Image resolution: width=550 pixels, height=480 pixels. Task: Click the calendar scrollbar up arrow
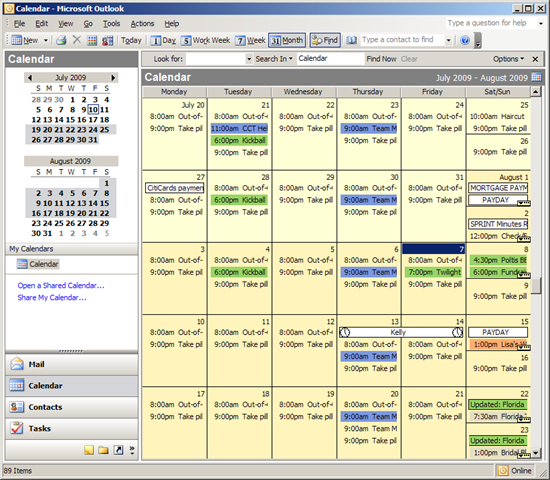536,92
